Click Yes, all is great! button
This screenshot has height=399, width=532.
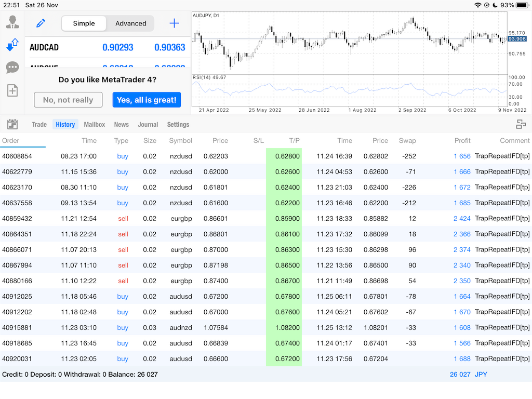coord(147,100)
